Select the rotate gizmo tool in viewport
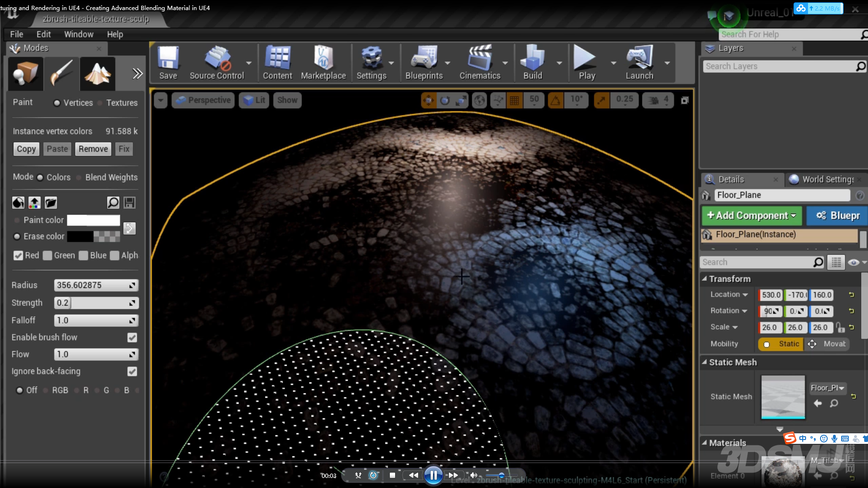868x488 pixels. click(x=445, y=100)
